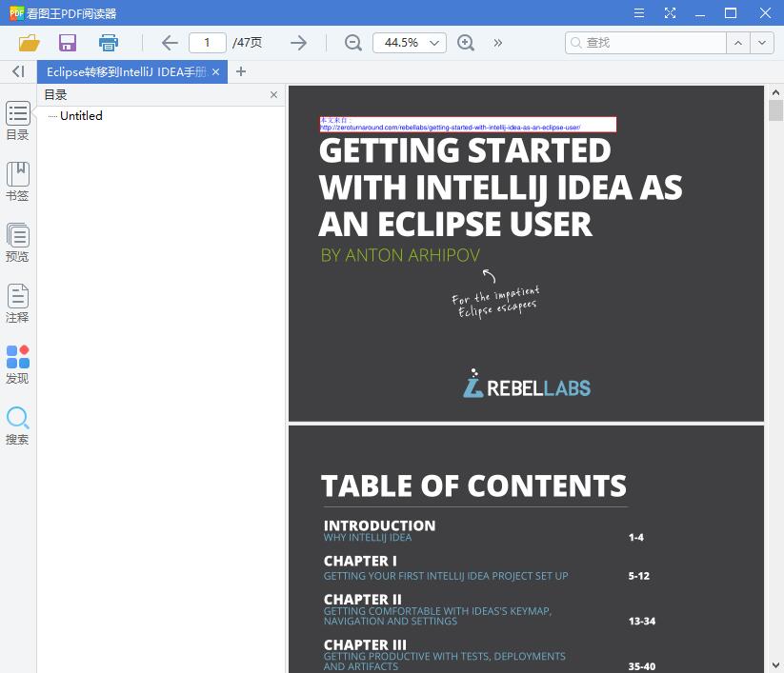This screenshot has height=673, width=784.
Task: Click the vertical scrollbar thumb
Action: coord(775,110)
